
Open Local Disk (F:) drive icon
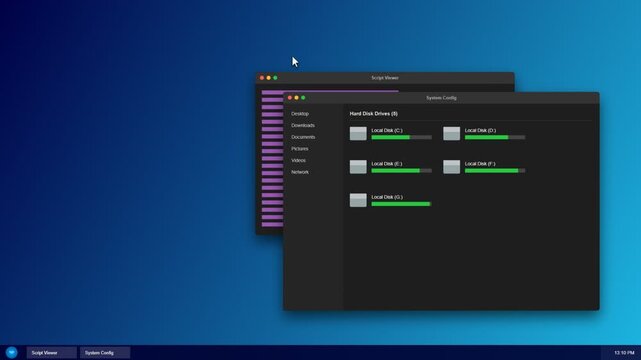click(x=451, y=167)
